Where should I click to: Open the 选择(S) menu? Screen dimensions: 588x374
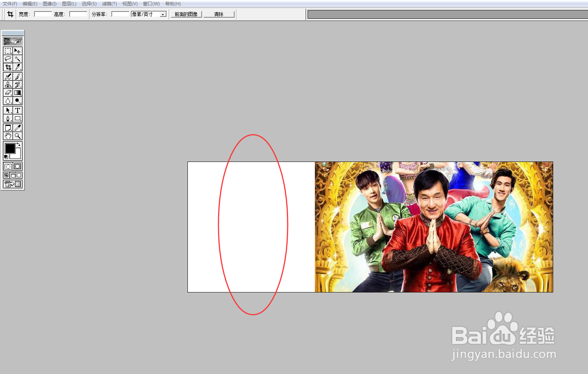(x=89, y=4)
